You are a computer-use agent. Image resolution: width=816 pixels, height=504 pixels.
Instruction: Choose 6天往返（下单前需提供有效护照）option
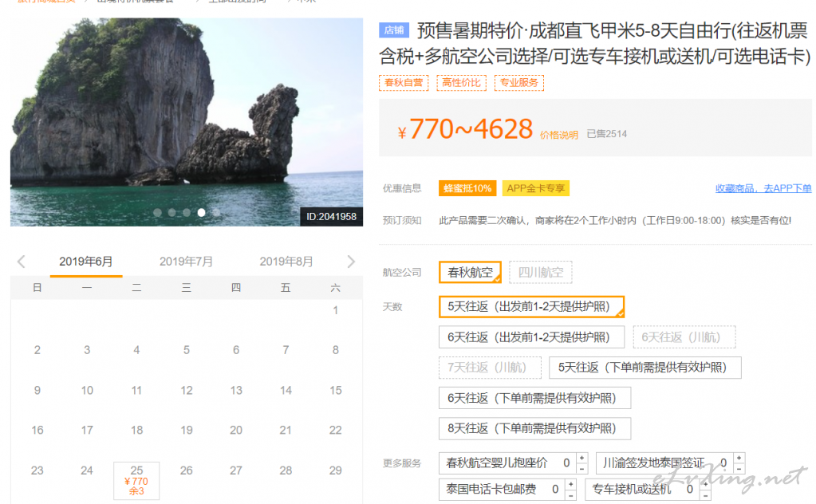tap(535, 398)
